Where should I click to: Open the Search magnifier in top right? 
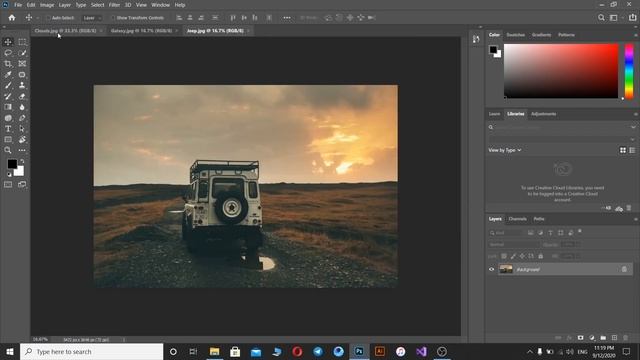pos(601,18)
